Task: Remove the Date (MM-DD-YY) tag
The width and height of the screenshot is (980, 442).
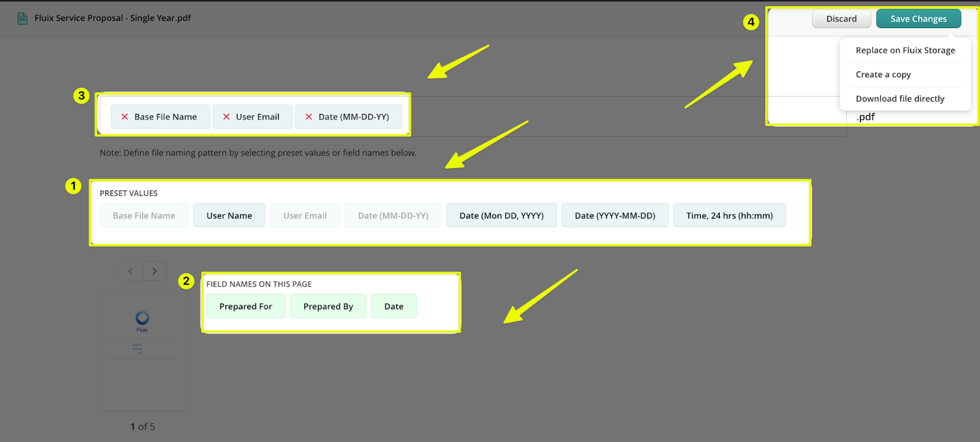Action: [x=309, y=117]
